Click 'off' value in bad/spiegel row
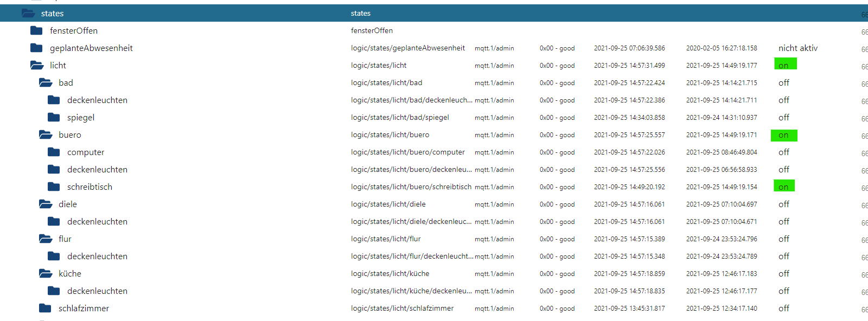The image size is (868, 321). tap(784, 118)
